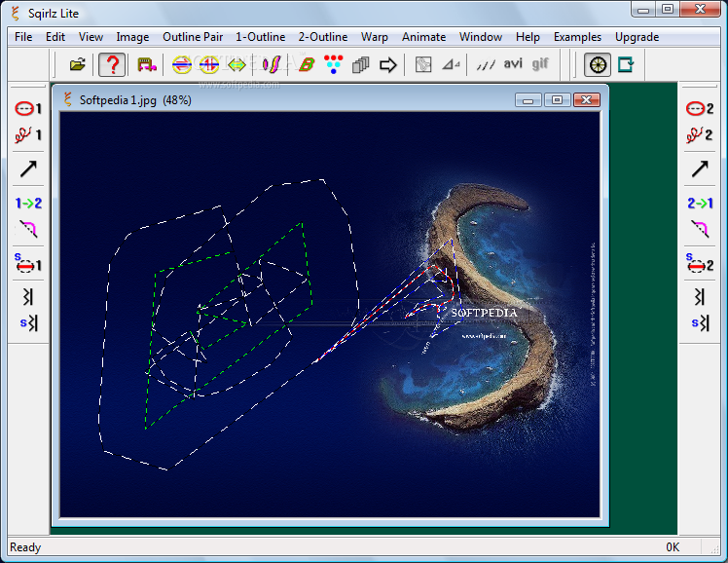
Task: Toggle the compass wheel toolbar button
Action: pyautogui.click(x=598, y=64)
